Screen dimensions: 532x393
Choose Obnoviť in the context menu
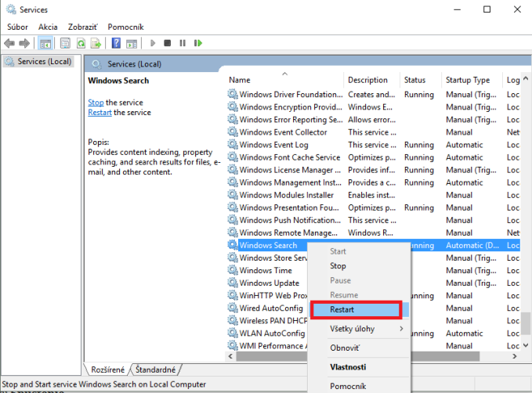click(359, 348)
